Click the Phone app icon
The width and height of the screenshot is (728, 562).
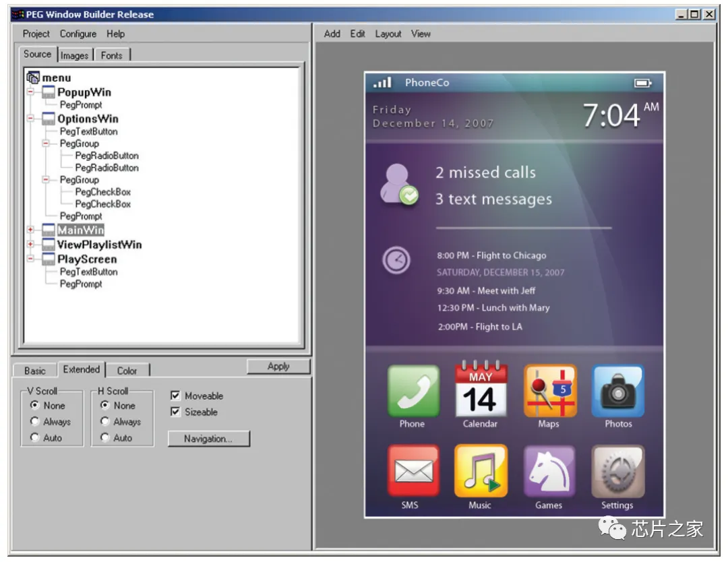tap(413, 392)
